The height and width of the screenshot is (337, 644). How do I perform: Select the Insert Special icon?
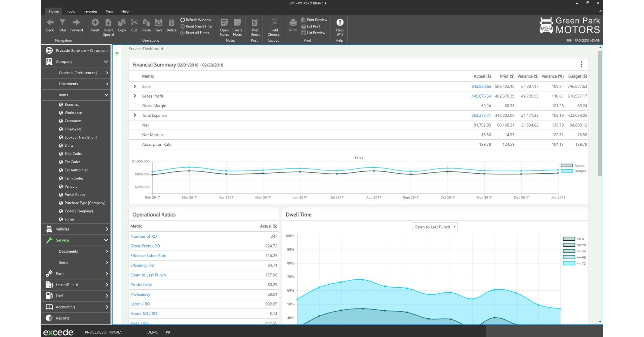point(108,27)
